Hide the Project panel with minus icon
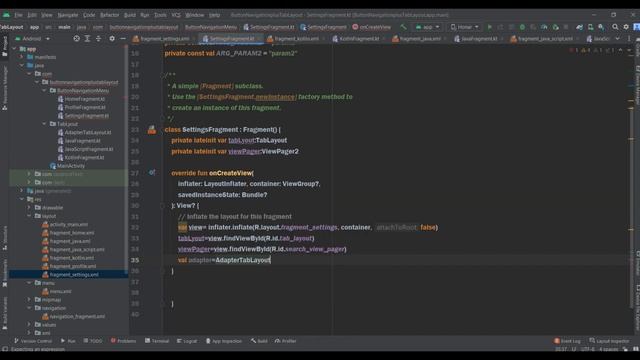The width and height of the screenshot is (640, 360). (x=123, y=38)
